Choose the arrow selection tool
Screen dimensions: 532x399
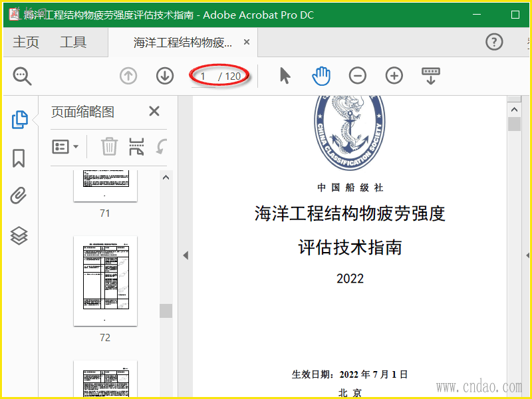click(x=285, y=75)
